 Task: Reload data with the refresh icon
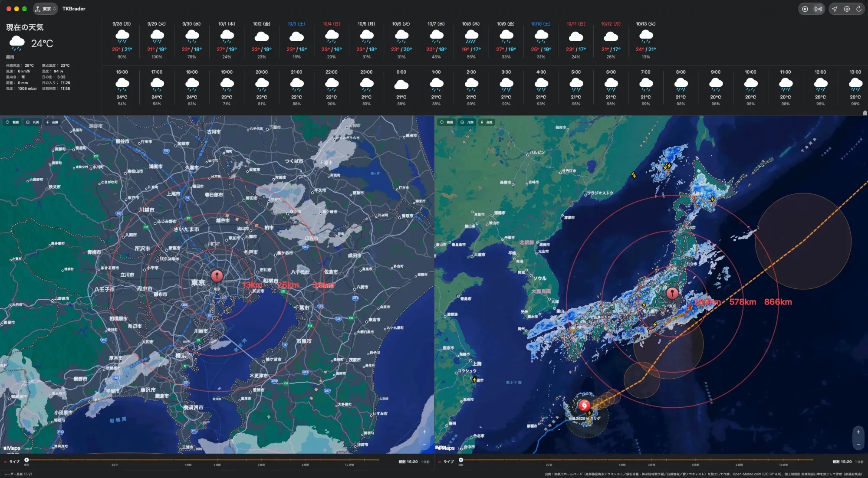point(858,9)
